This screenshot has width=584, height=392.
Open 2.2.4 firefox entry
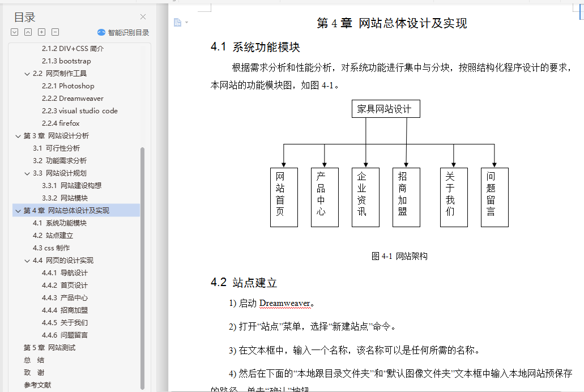(x=61, y=123)
